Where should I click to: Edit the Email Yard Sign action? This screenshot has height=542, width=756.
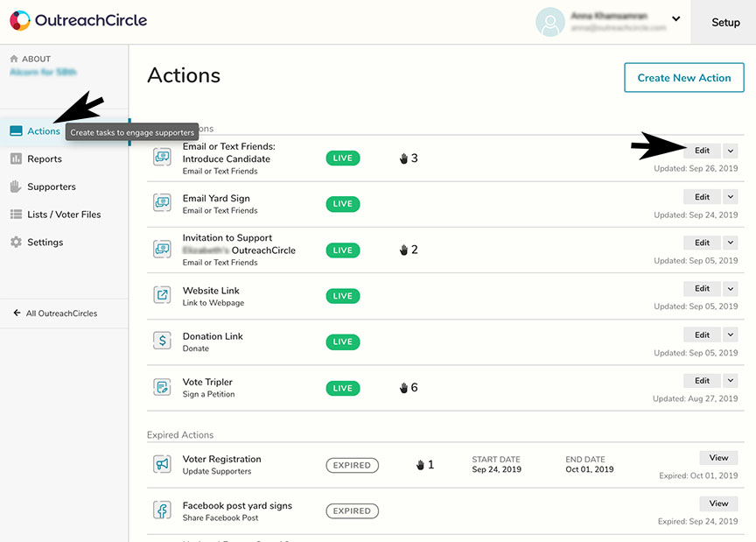[x=702, y=196]
